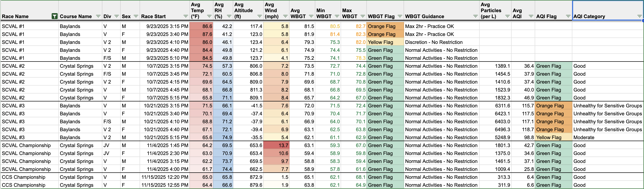This screenshot has height=189, width=644.
Task: Open the Avg Temp (°F) filter icon
Action: (x=209, y=17)
